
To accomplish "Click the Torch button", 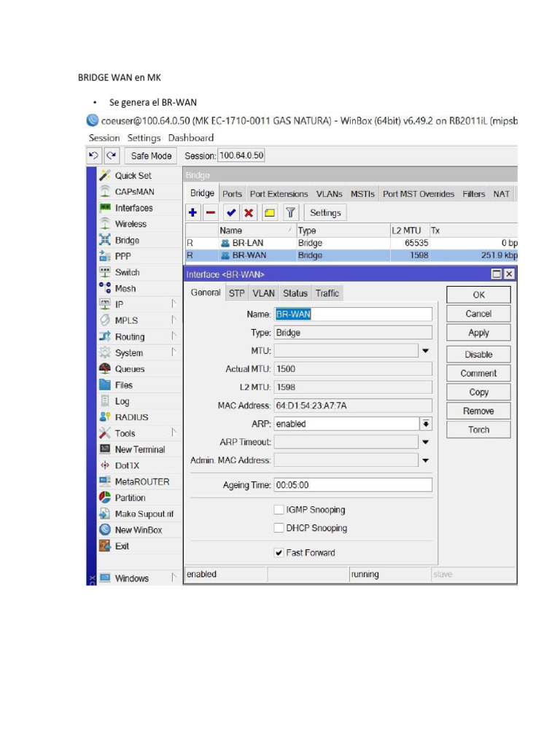I will tap(478, 430).
